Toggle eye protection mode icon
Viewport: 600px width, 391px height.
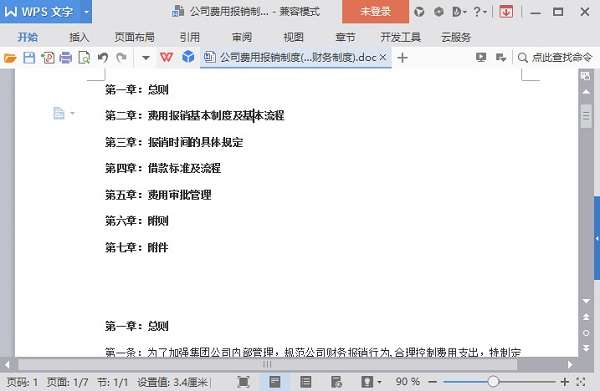[x=367, y=382]
